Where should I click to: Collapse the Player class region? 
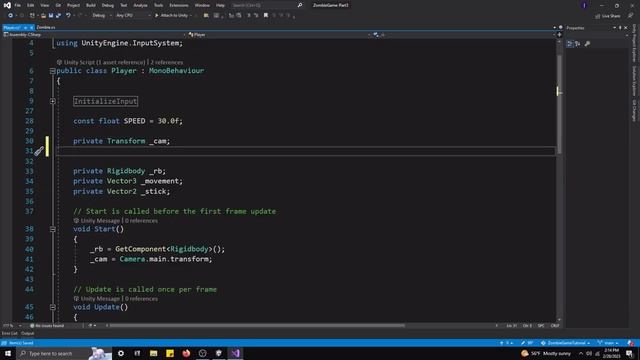tap(53, 71)
